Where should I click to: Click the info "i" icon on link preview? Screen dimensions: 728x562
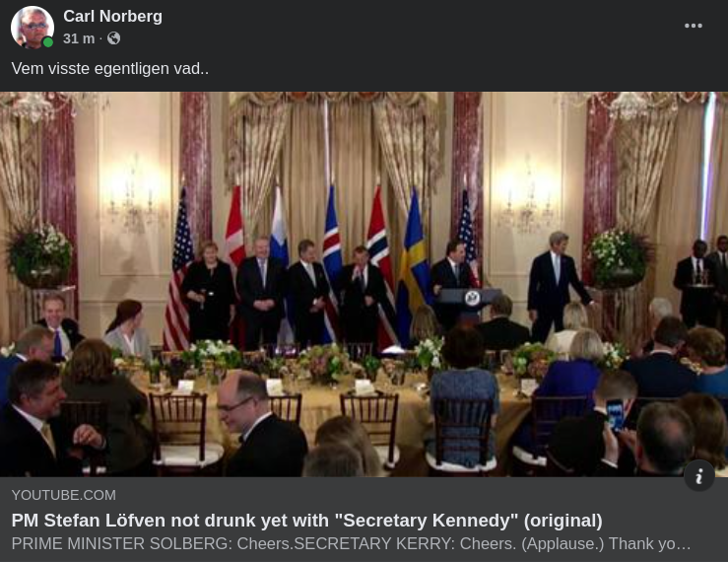(x=699, y=475)
